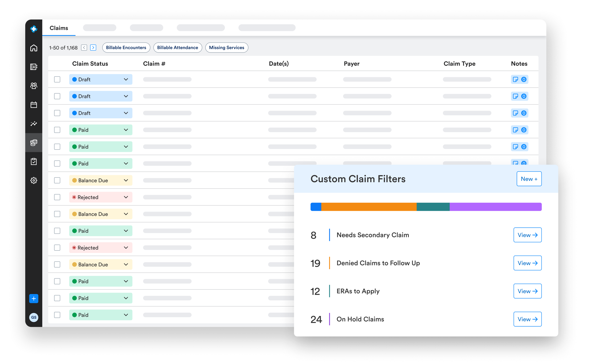Expand the first Rejected status dropdown
Screen dimensions: 595x364
point(126,197)
